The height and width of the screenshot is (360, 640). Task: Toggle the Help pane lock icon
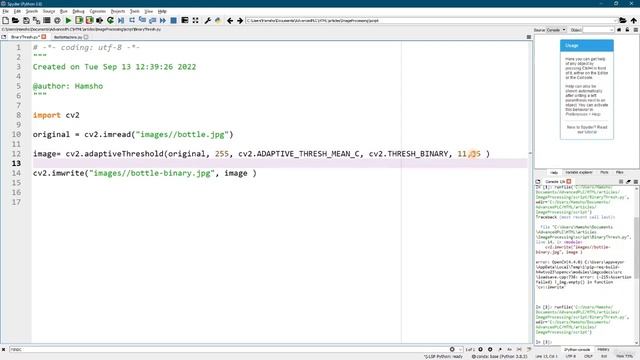[x=627, y=30]
